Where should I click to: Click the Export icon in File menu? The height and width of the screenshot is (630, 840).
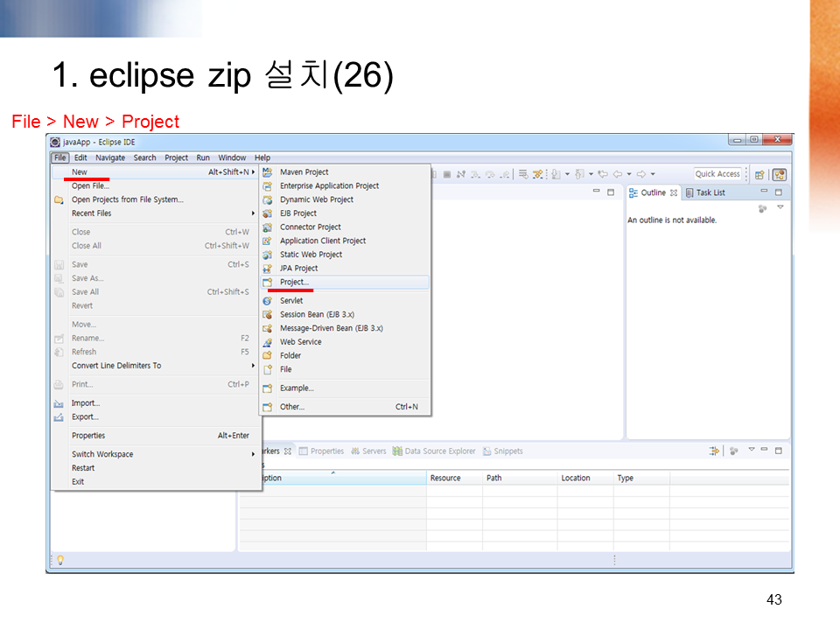[x=59, y=417]
